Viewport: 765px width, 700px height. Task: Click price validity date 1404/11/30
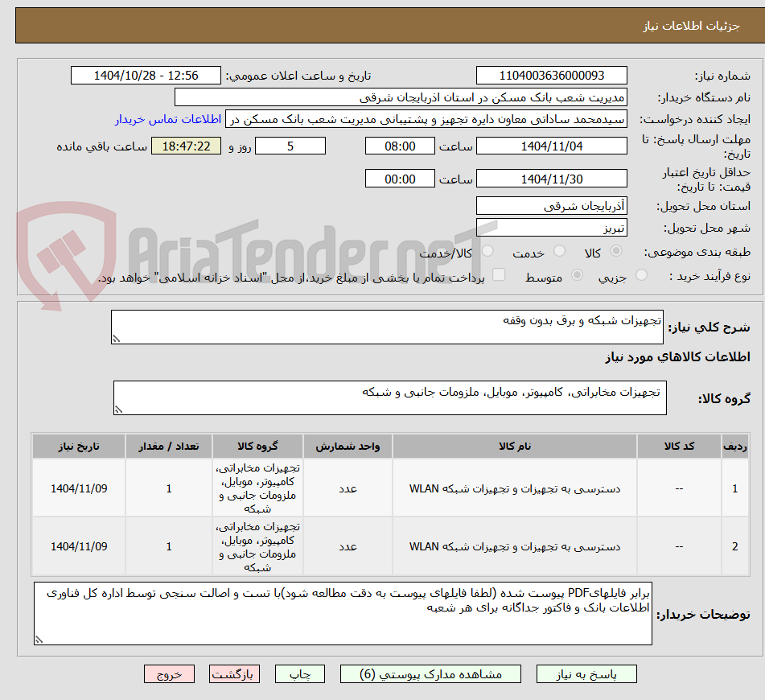(x=551, y=179)
